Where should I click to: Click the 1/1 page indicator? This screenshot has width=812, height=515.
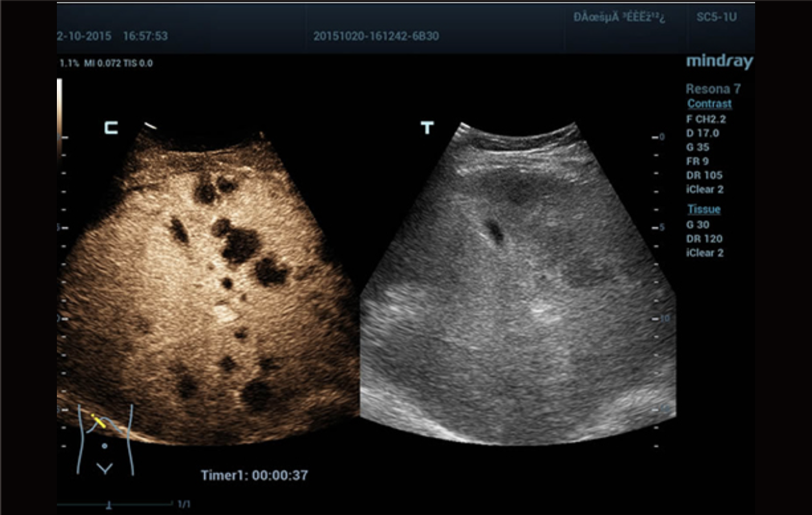[x=184, y=504]
